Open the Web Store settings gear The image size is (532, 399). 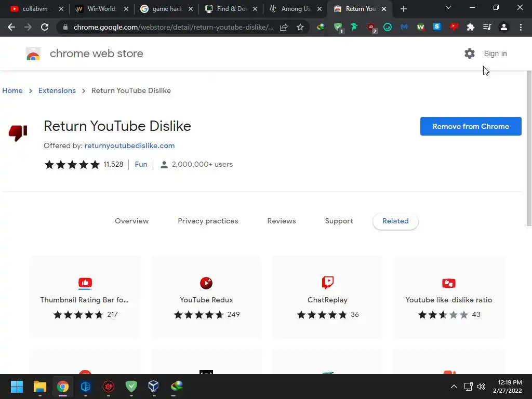pos(470,54)
